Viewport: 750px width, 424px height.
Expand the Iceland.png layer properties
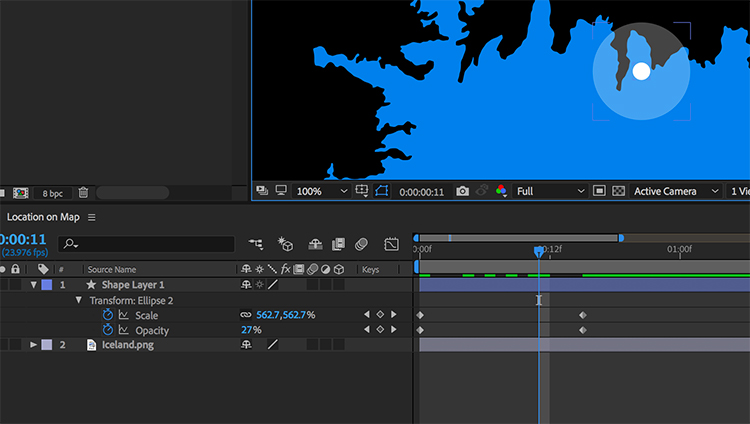click(33, 345)
